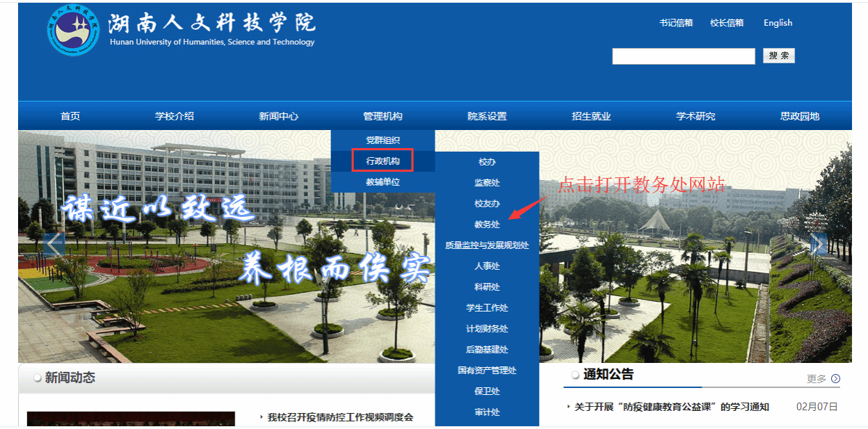Open the 防疫健康教育公益课 notice
The height and width of the screenshot is (429, 868).
[x=671, y=407]
